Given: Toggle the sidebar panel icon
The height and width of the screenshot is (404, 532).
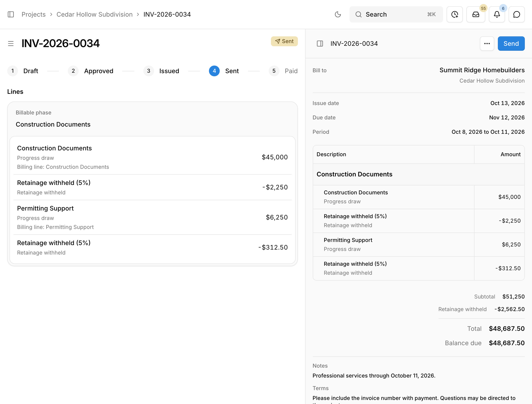Looking at the screenshot, I should pos(11,14).
